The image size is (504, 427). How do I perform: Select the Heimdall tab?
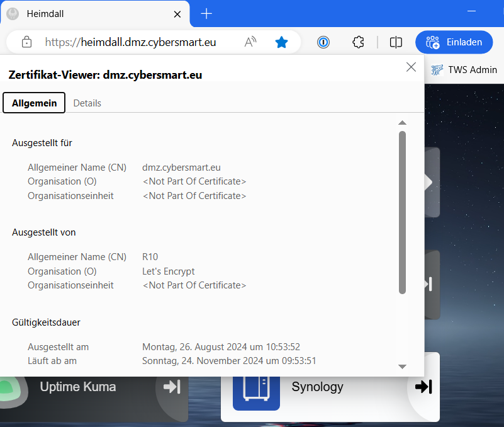tap(95, 14)
